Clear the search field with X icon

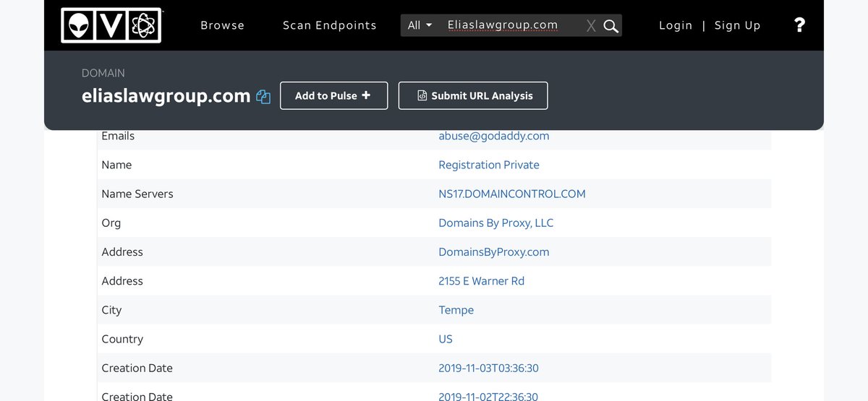click(591, 26)
